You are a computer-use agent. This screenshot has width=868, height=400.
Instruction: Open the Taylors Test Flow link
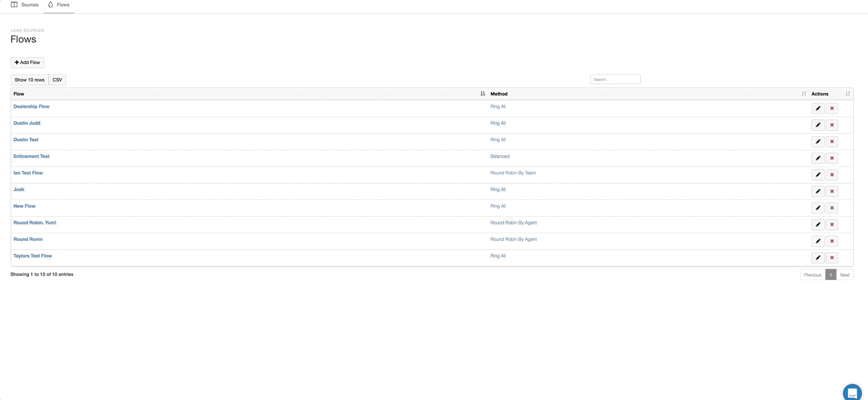click(33, 256)
